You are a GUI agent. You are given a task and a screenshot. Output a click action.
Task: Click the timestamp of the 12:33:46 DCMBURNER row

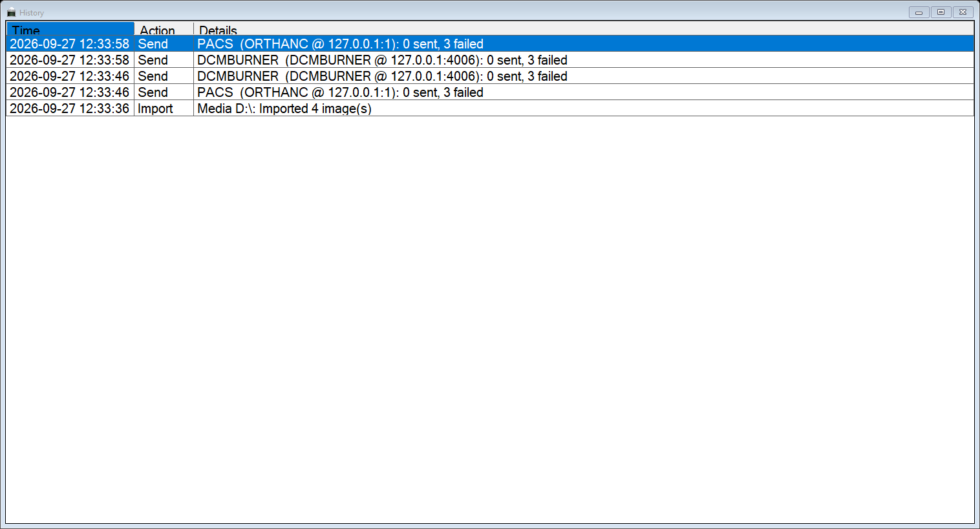click(x=70, y=76)
